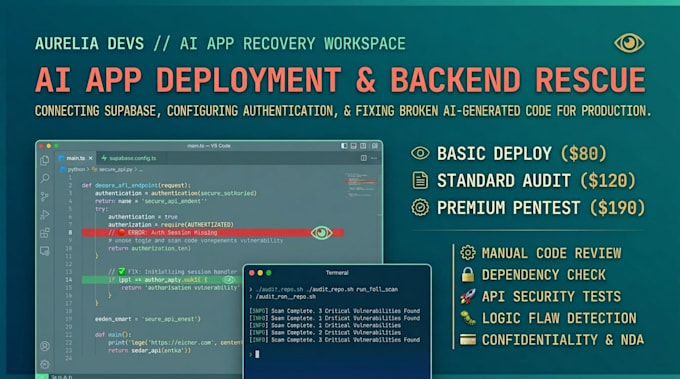Click the gear icon beside Manual Code Review
This screenshot has height=379, width=680.
pos(468,252)
